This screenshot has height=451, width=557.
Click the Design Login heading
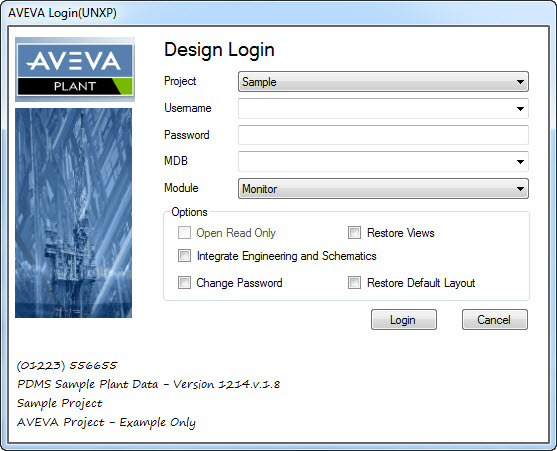coord(219,50)
